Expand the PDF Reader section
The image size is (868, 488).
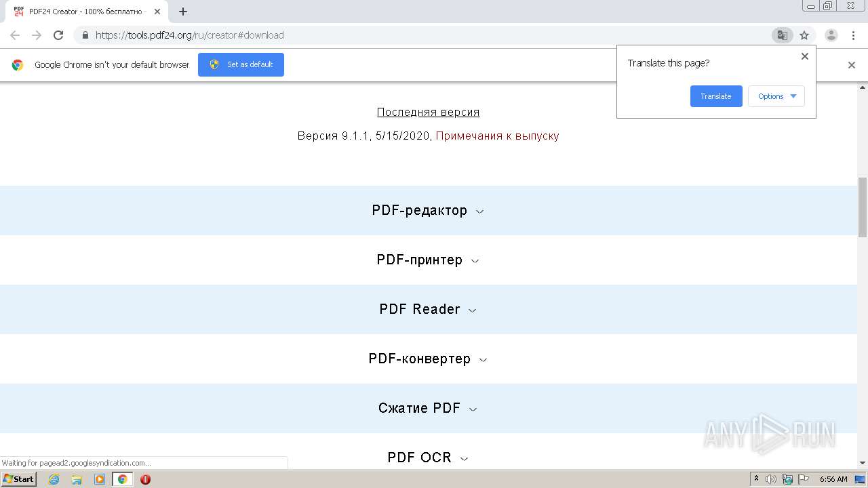click(428, 310)
